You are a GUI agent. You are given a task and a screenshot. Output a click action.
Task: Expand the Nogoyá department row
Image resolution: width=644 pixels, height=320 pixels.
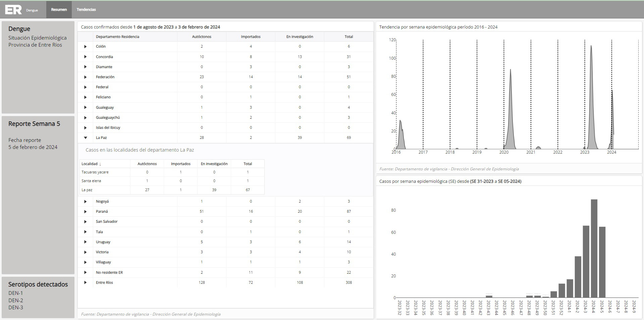(85, 202)
